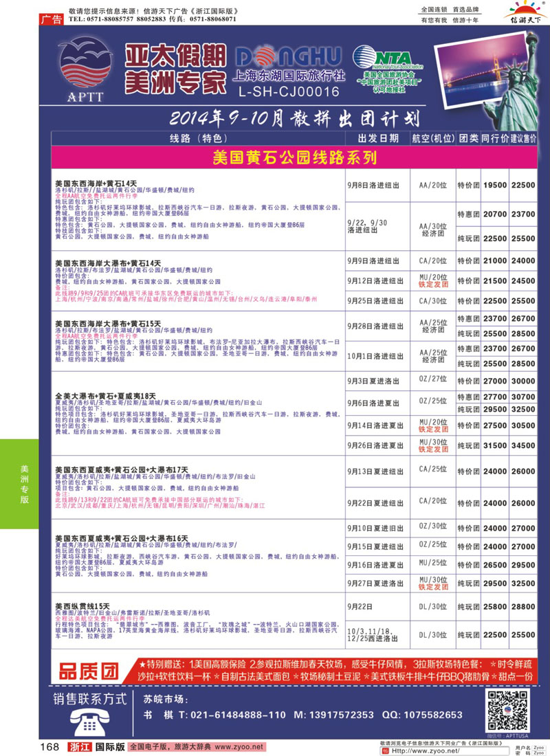Click the white telephone icon
Screen dimensions: 550x756
[90, 724]
